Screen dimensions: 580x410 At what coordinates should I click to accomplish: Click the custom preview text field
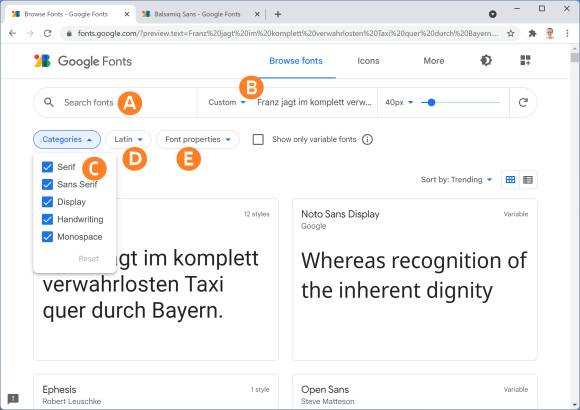pos(314,102)
